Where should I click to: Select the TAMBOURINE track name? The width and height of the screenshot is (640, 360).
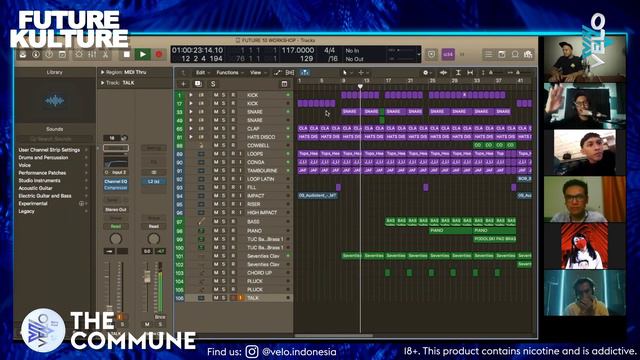coord(262,171)
